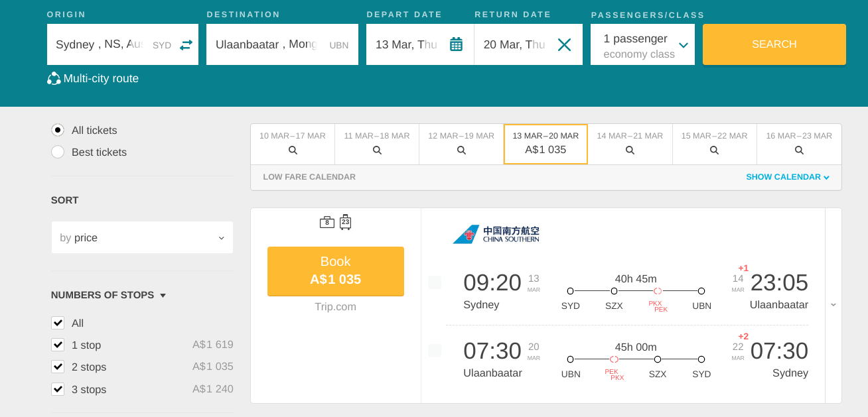Search 10 Mar–17 Mar magnifier icon

[x=293, y=150]
